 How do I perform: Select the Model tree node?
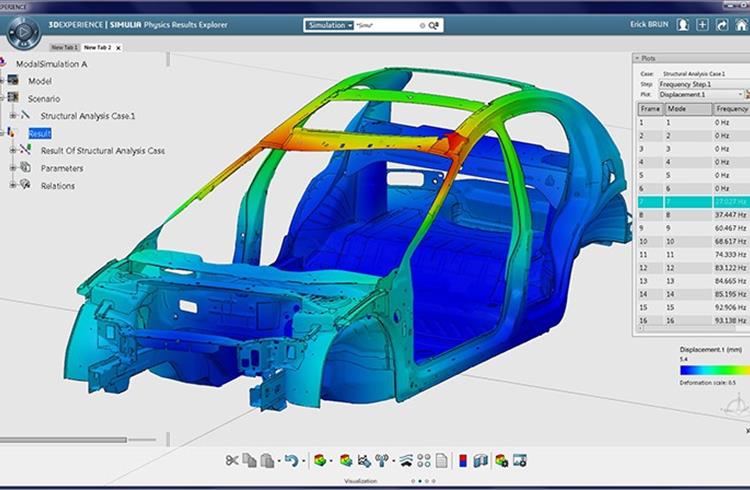click(x=40, y=81)
